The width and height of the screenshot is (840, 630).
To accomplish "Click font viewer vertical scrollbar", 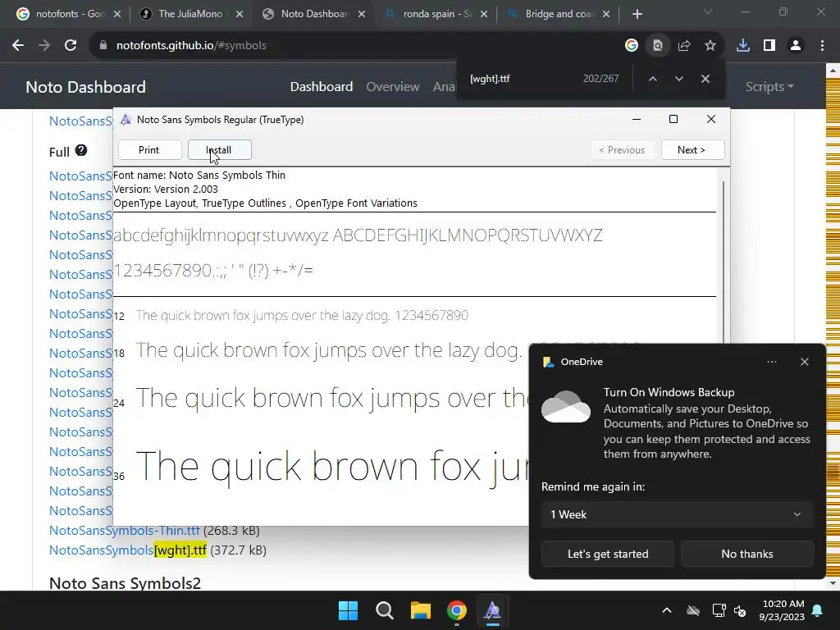I will pyautogui.click(x=724, y=262).
